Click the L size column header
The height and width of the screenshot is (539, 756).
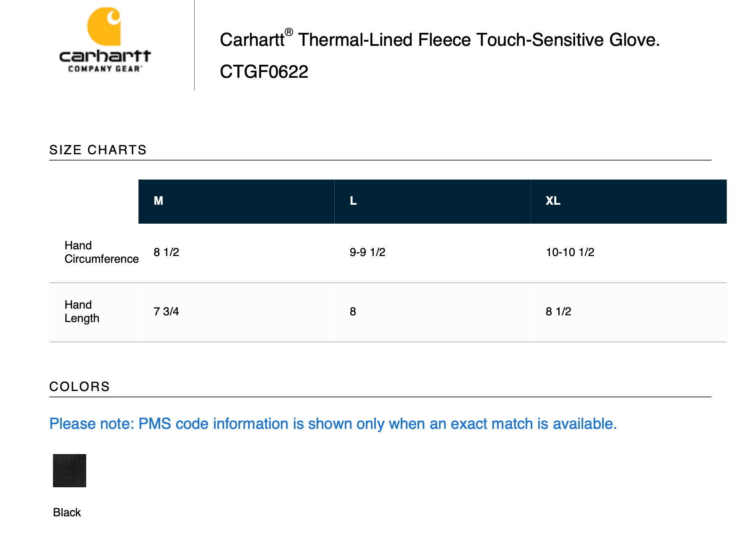(x=353, y=201)
